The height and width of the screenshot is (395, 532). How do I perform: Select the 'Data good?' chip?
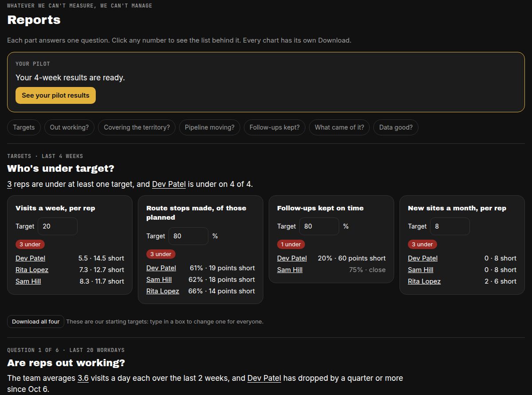point(396,127)
